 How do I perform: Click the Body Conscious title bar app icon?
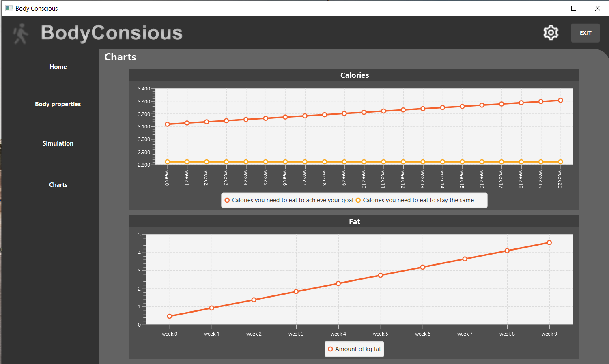point(9,8)
